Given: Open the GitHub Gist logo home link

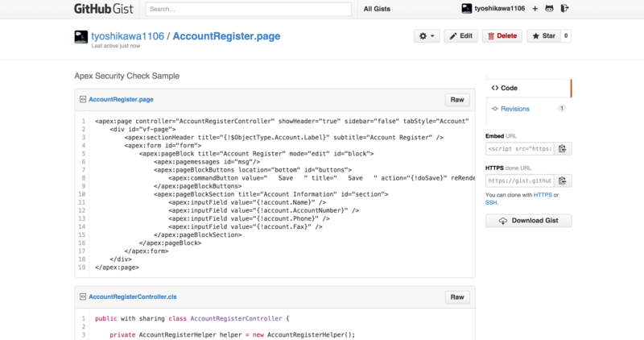Looking at the screenshot, I should 104,9.
